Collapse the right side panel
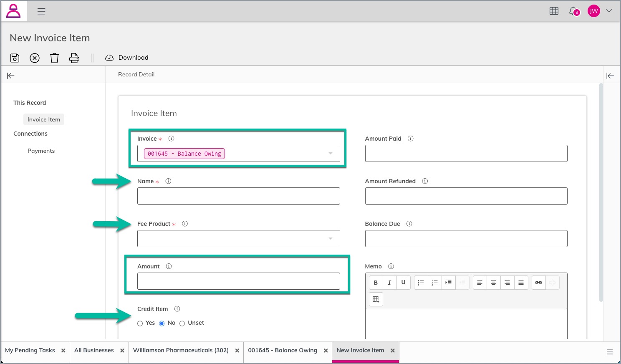 click(x=610, y=76)
